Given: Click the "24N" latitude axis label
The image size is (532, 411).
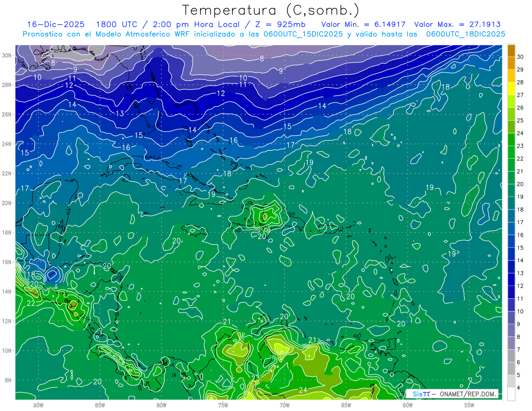Looking at the screenshot, I should click(x=8, y=144).
